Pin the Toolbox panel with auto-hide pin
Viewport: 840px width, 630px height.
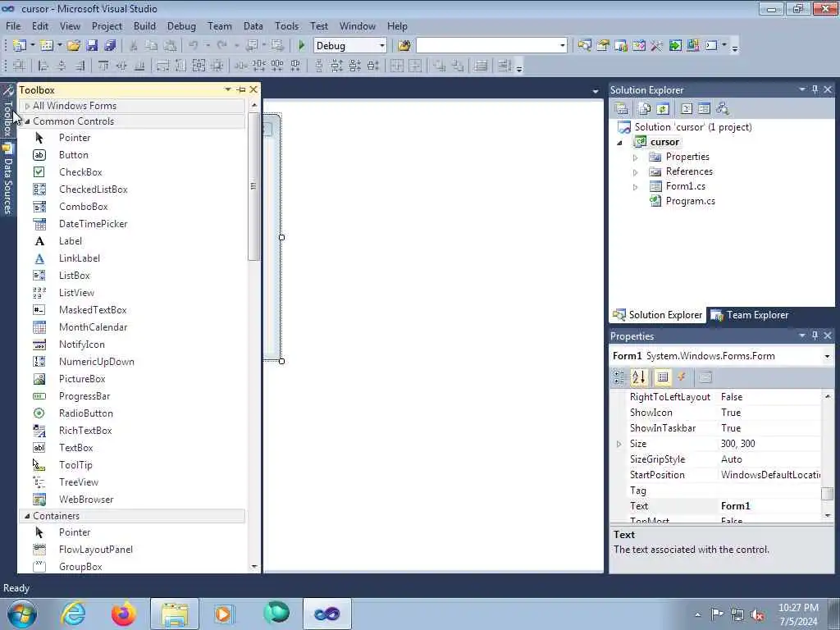[241, 90]
